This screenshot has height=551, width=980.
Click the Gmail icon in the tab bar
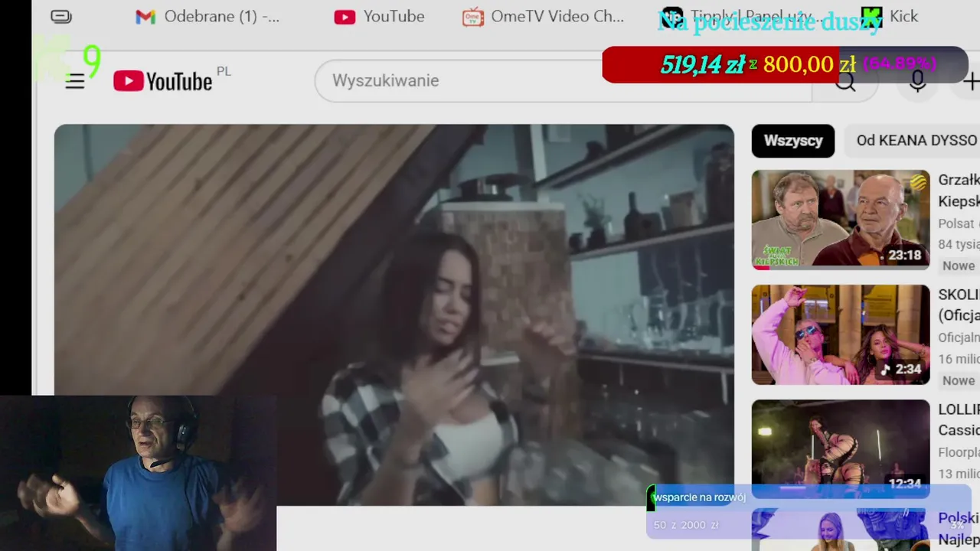click(x=145, y=17)
